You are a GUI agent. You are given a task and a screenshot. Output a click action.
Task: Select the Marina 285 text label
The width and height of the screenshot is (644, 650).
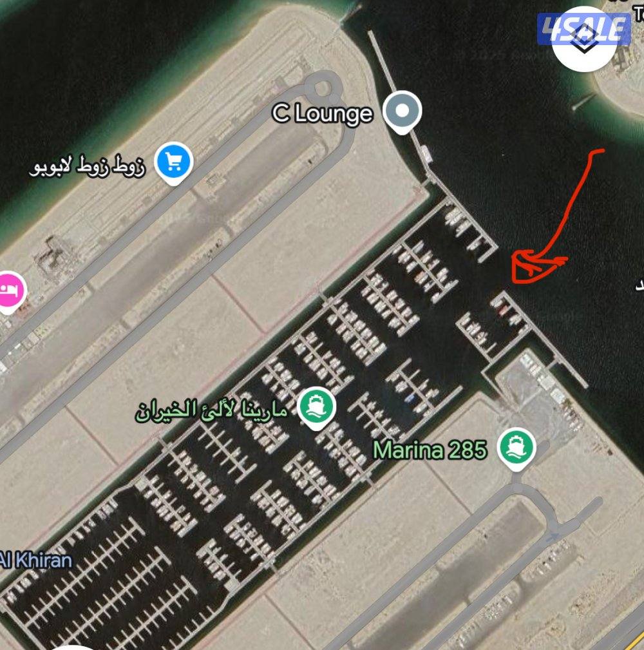coord(430,450)
